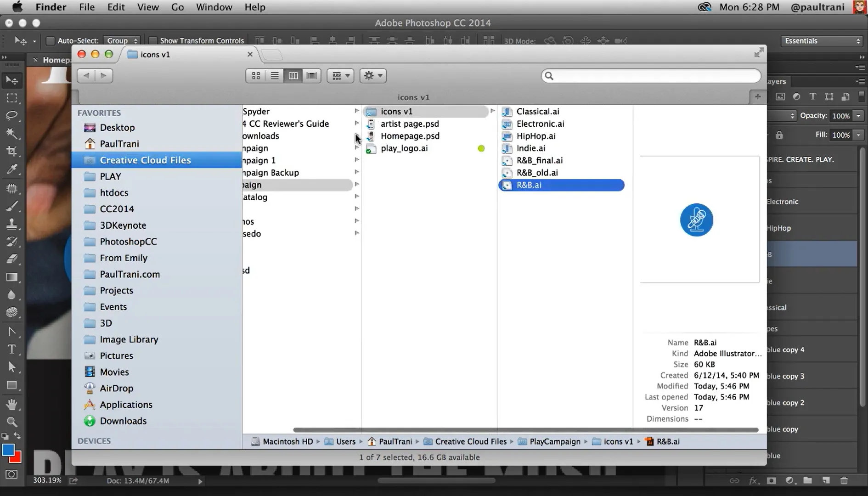868x496 pixels.
Task: Open the Essentials workspace dropdown
Action: [822, 41]
